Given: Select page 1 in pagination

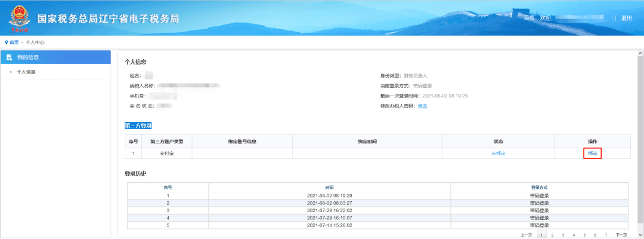Looking at the screenshot, I should pos(541,235).
